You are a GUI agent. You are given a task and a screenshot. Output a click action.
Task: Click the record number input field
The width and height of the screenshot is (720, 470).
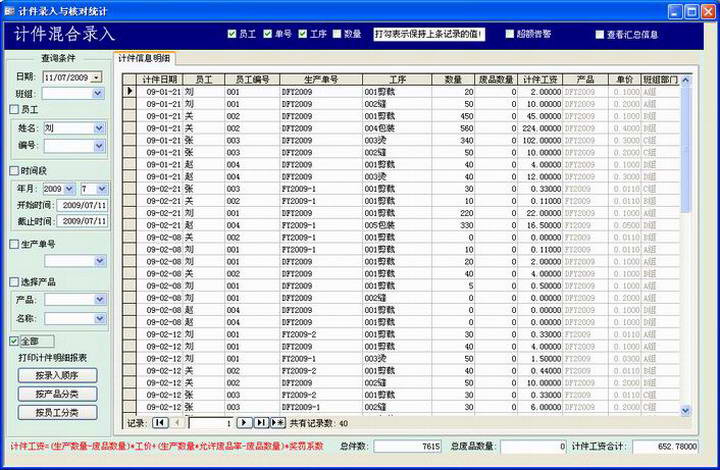[x=211, y=423]
